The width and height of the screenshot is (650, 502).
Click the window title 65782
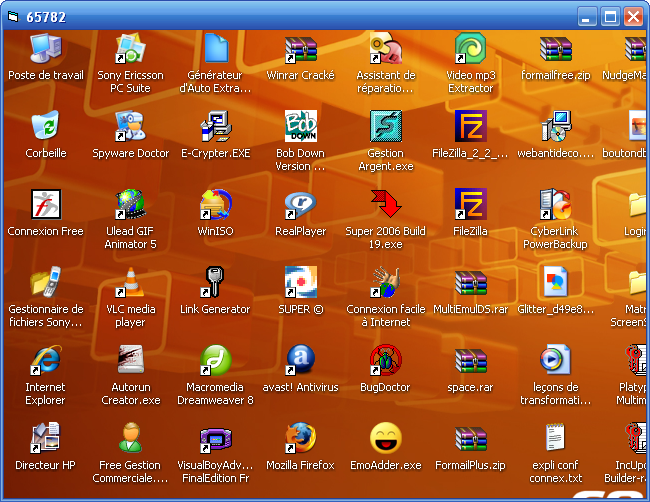point(46,17)
